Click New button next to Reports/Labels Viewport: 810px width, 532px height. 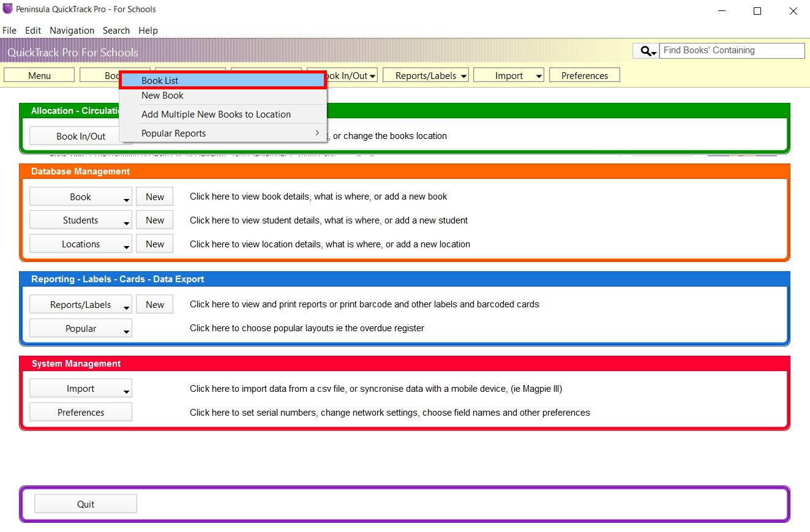tap(155, 304)
